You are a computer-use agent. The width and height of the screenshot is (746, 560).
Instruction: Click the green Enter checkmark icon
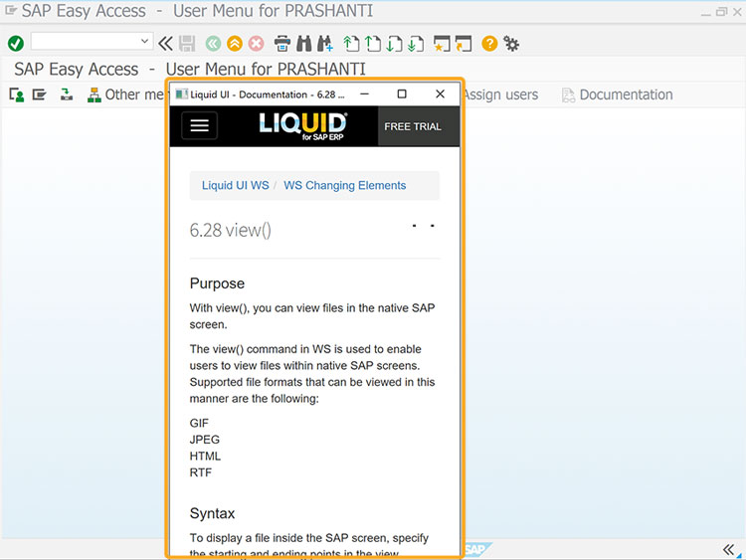click(x=16, y=44)
